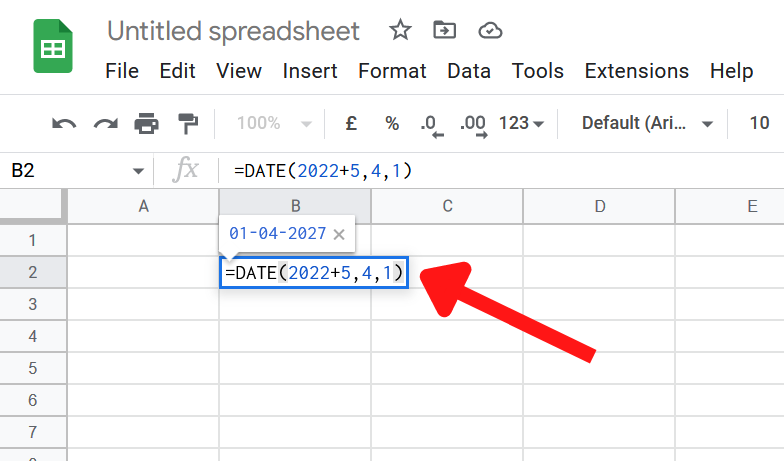Click the formula bar input

pos(500,171)
